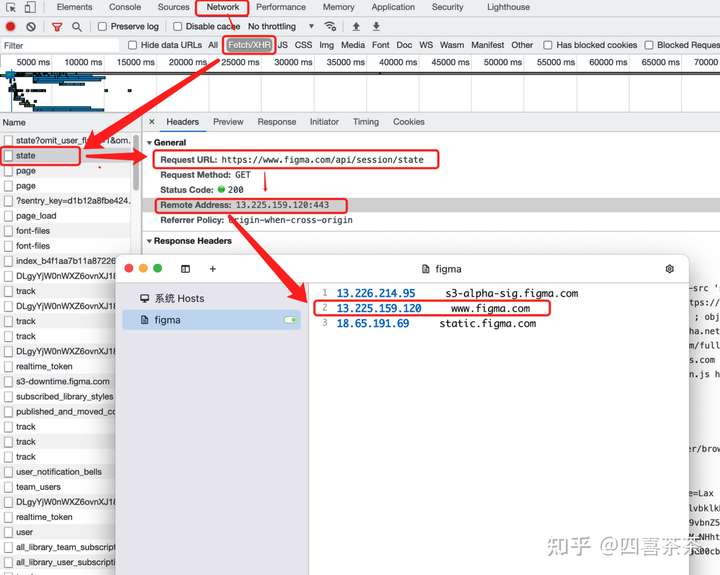This screenshot has width=720, height=575.
Task: Select the user_notification_bells request
Action: click(59, 472)
